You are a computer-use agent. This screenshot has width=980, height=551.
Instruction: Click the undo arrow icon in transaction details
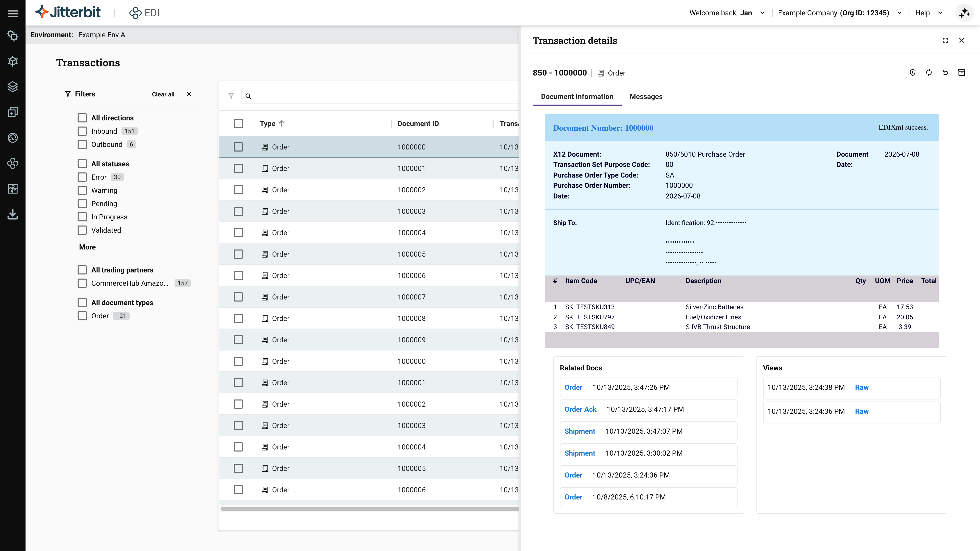(945, 73)
